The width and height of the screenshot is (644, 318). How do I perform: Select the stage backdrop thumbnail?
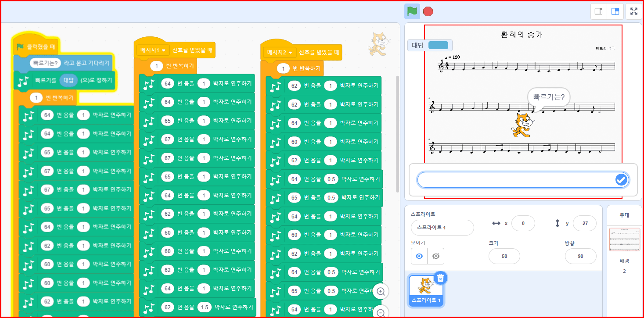(624, 239)
